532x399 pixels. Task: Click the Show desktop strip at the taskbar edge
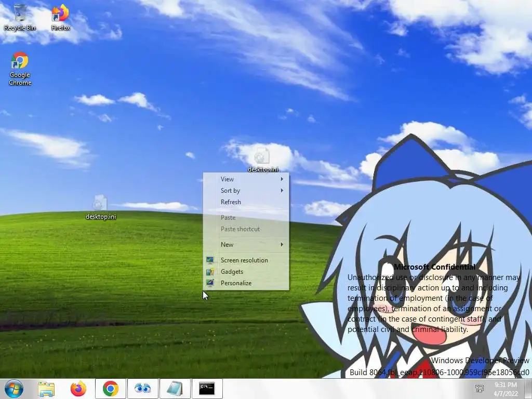pos(528,389)
